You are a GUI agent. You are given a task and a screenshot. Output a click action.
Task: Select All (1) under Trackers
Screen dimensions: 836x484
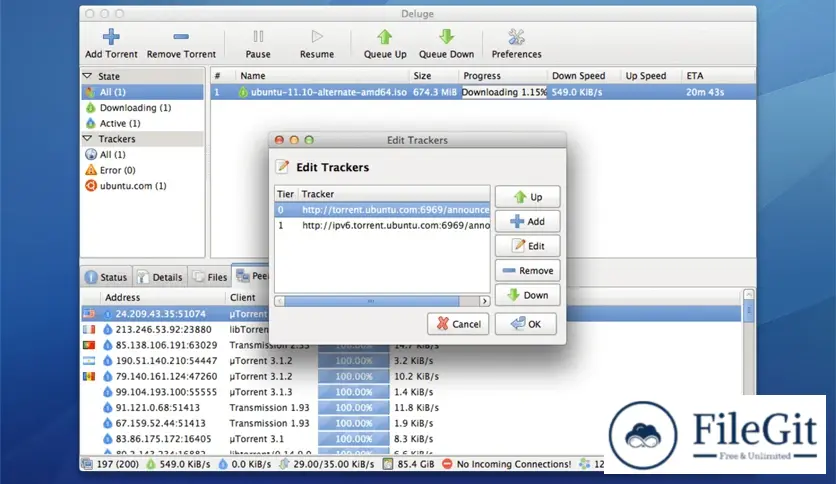142,155
